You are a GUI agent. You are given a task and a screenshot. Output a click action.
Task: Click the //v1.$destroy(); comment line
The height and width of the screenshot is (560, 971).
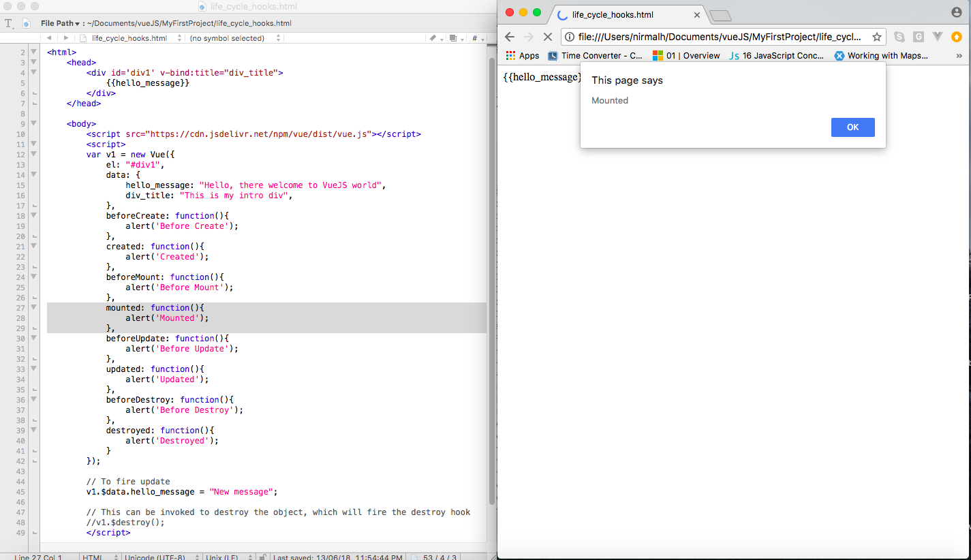(125, 522)
